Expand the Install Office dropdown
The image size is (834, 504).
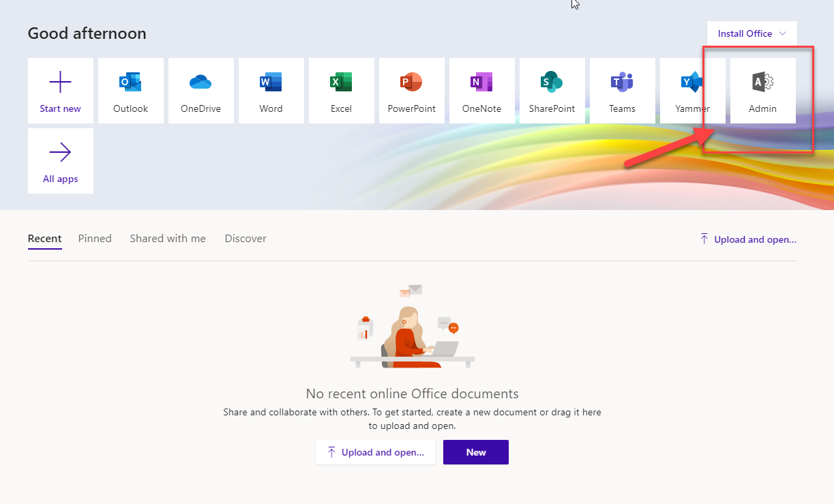pos(751,33)
